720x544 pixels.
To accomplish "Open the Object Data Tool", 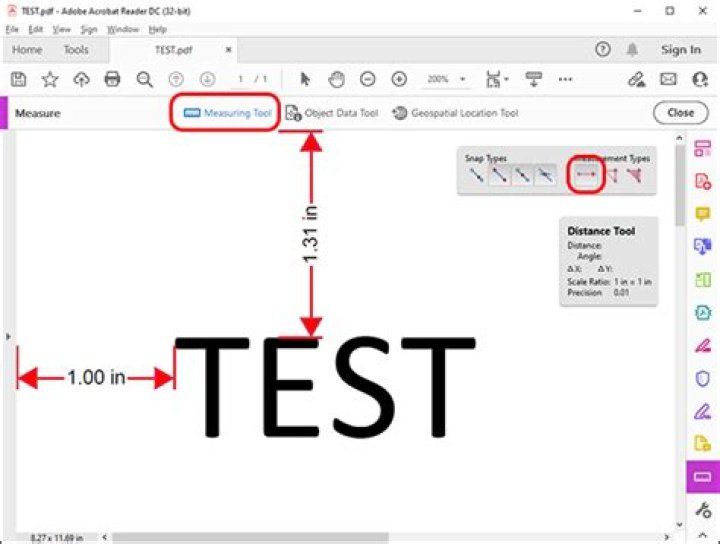I will coord(332,113).
